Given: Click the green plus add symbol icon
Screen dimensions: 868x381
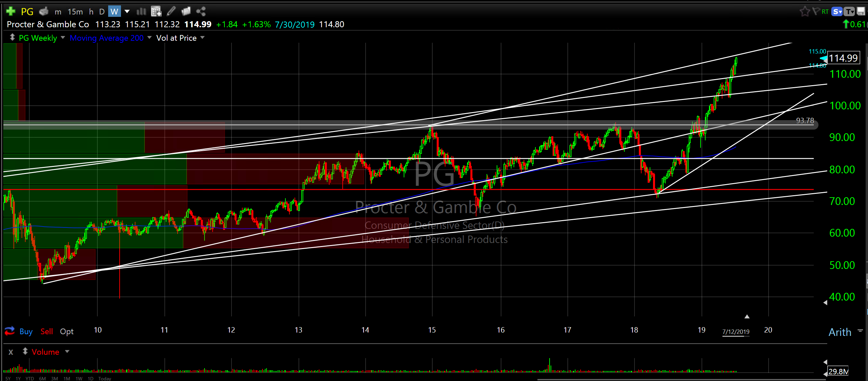Looking at the screenshot, I should coord(10,11).
